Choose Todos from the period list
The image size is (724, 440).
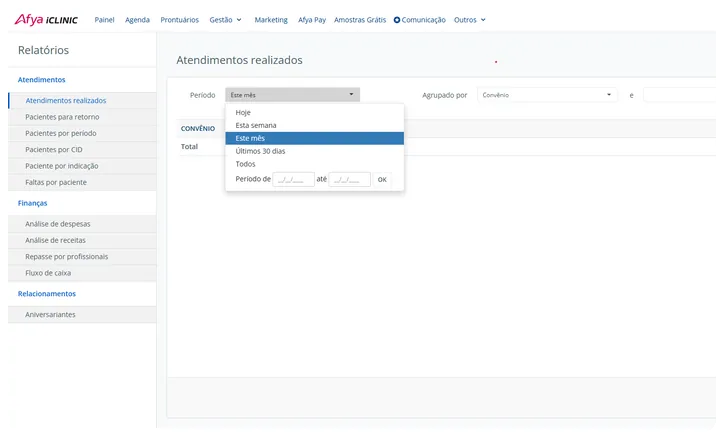point(314,164)
